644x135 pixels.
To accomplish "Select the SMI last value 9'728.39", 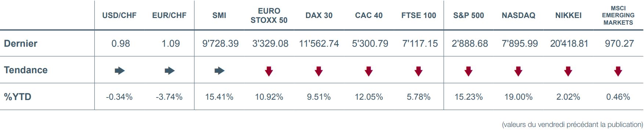I will (220, 43).
